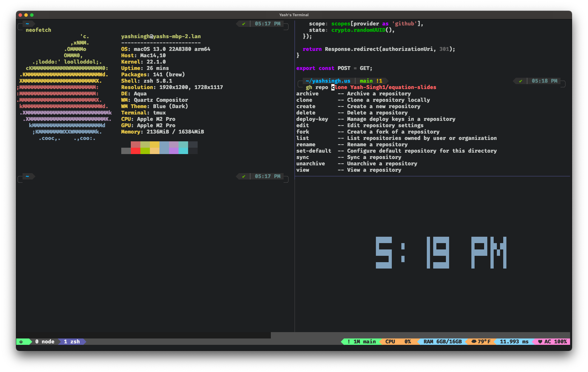Click the Memory 2136MiB / 16384MiB line
Image resolution: width=588 pixels, height=372 pixels.
pyautogui.click(x=162, y=132)
